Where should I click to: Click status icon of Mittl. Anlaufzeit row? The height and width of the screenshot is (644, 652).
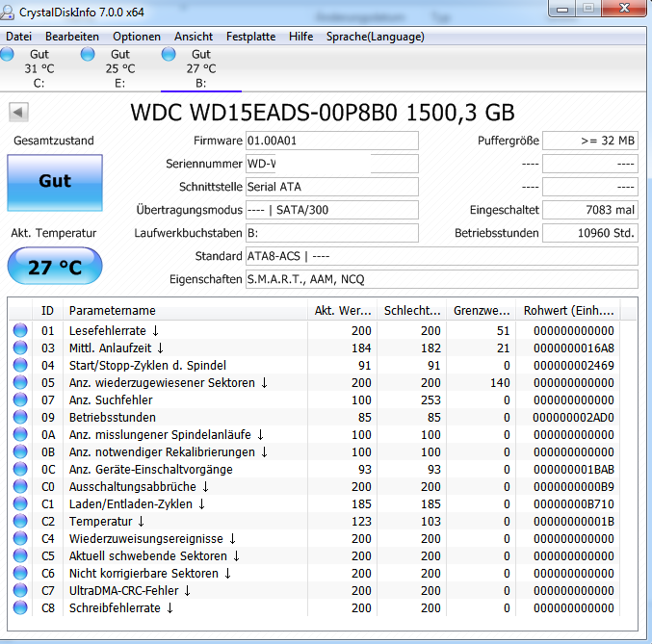coord(20,348)
